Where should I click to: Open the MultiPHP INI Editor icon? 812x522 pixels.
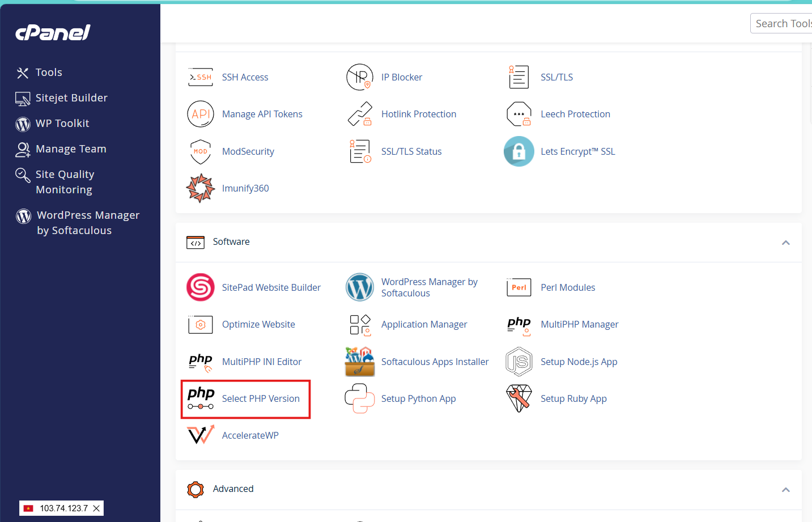pyautogui.click(x=201, y=362)
